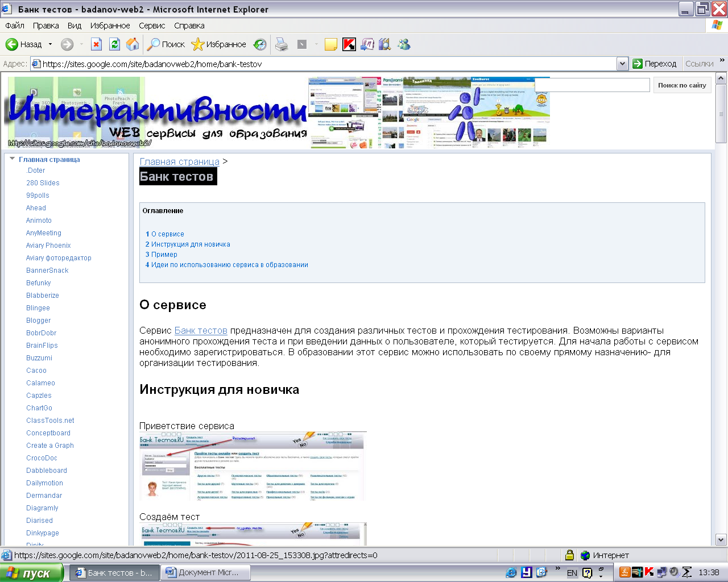The image size is (728, 582).
Task: Click the Forward navigation arrow
Action: [x=67, y=44]
